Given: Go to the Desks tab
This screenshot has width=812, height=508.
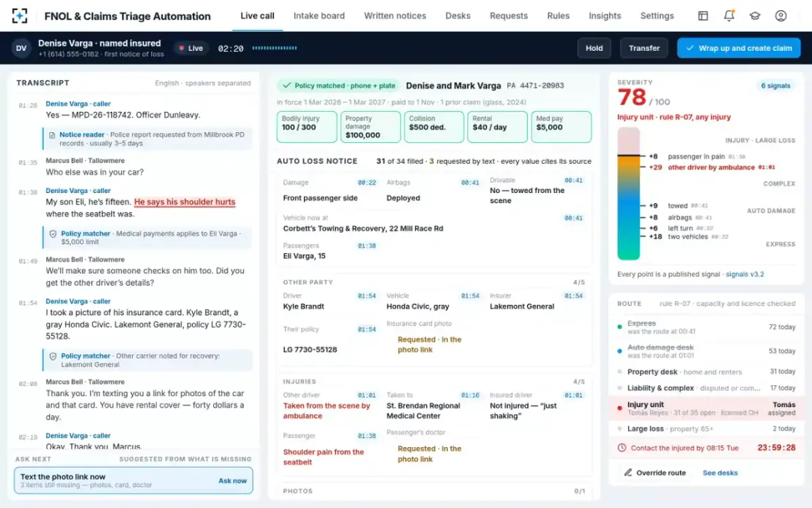Looking at the screenshot, I should [x=458, y=16].
